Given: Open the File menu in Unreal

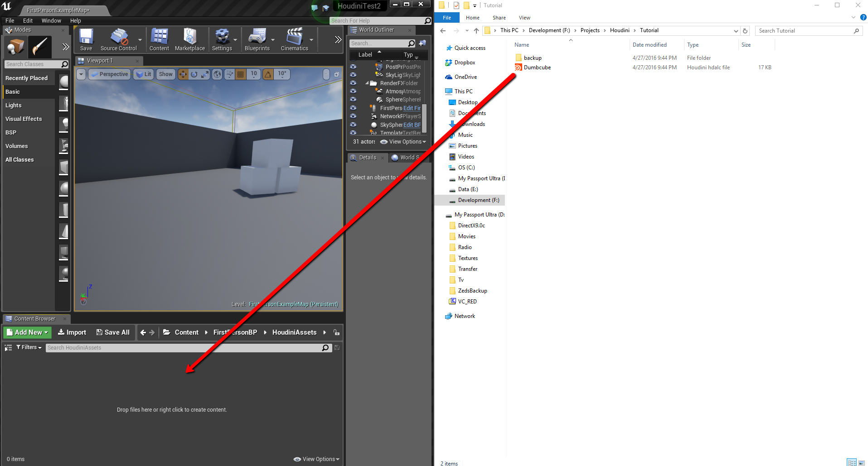Looking at the screenshot, I should click(x=10, y=21).
